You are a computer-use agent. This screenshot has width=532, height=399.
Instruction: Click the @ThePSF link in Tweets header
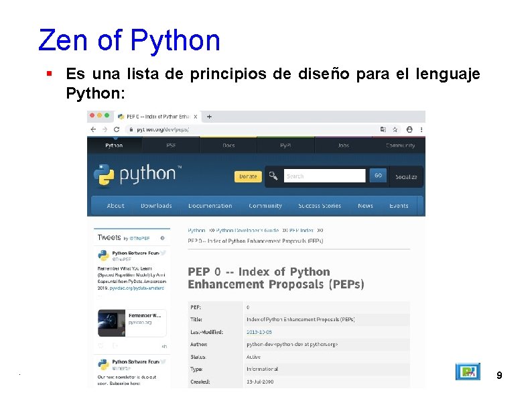pos(139,238)
